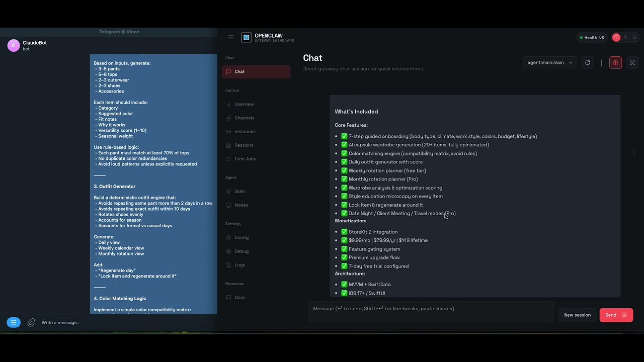Toggle the brain thinking-mode icon

615,63
